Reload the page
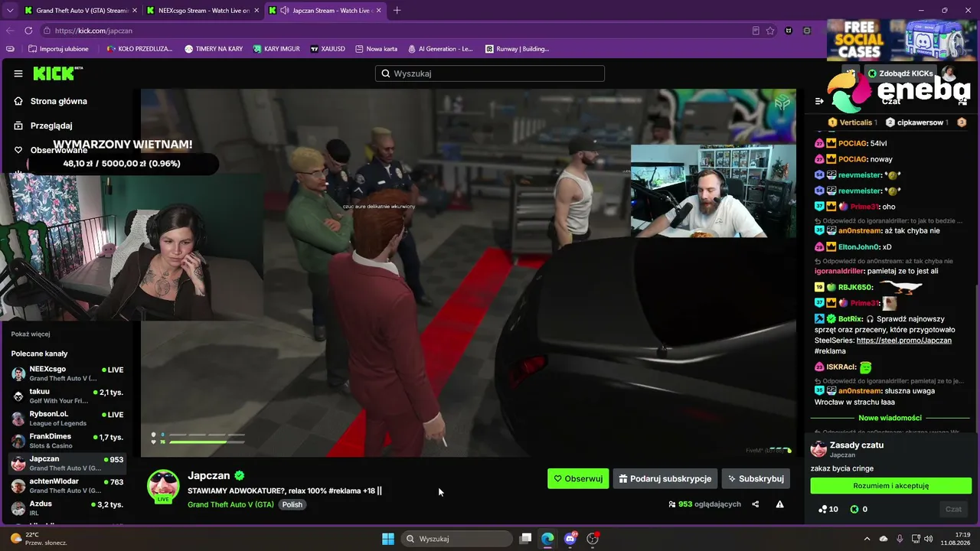The height and width of the screenshot is (551, 980). tap(28, 31)
